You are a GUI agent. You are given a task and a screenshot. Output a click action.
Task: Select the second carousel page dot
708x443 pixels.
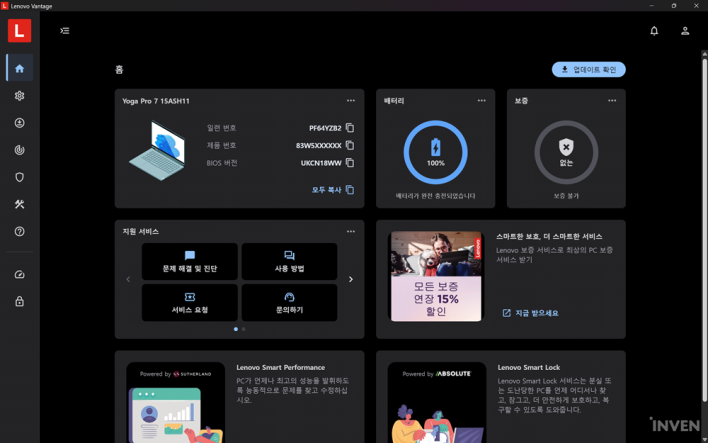(244, 329)
